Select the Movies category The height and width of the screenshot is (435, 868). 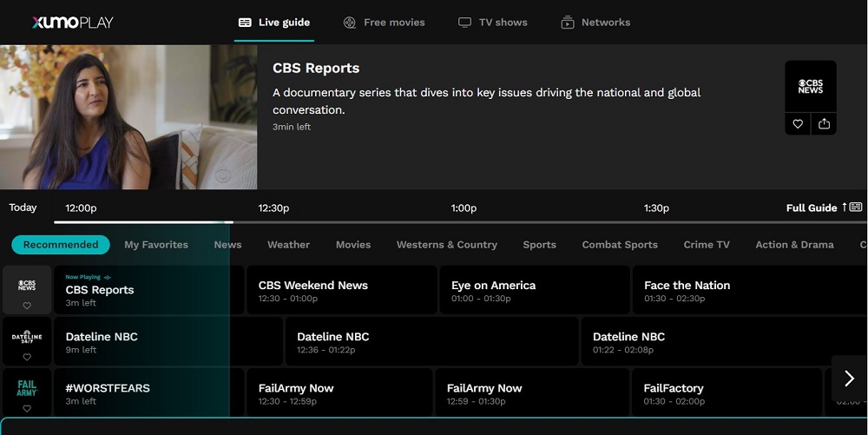pos(353,245)
